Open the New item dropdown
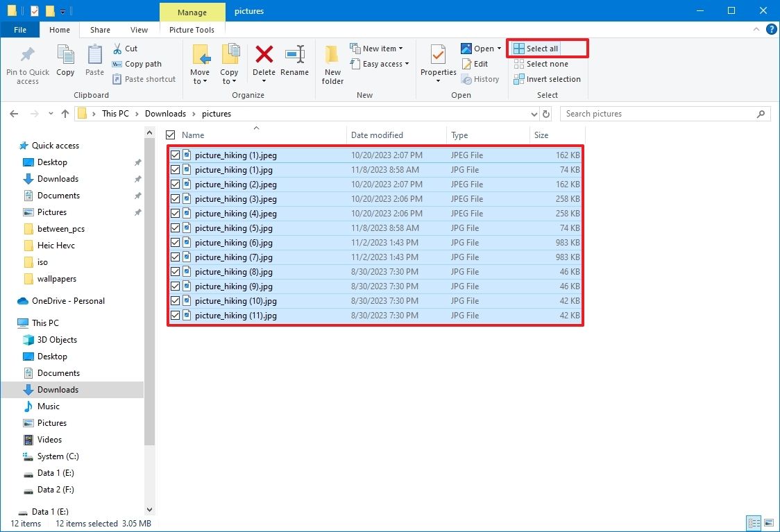Image resolution: width=780 pixels, height=532 pixels. pyautogui.click(x=378, y=48)
